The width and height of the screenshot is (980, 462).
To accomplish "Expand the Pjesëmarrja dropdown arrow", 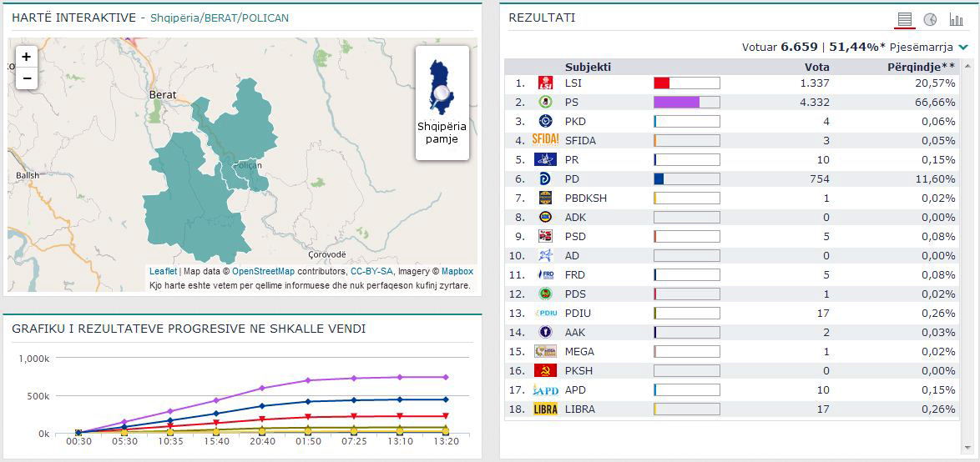I will (x=963, y=48).
